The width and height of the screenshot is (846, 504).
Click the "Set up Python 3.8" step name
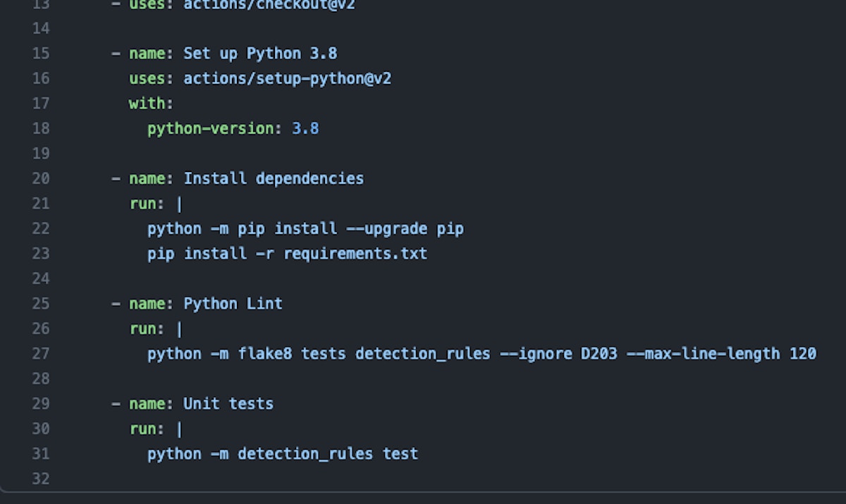260,54
